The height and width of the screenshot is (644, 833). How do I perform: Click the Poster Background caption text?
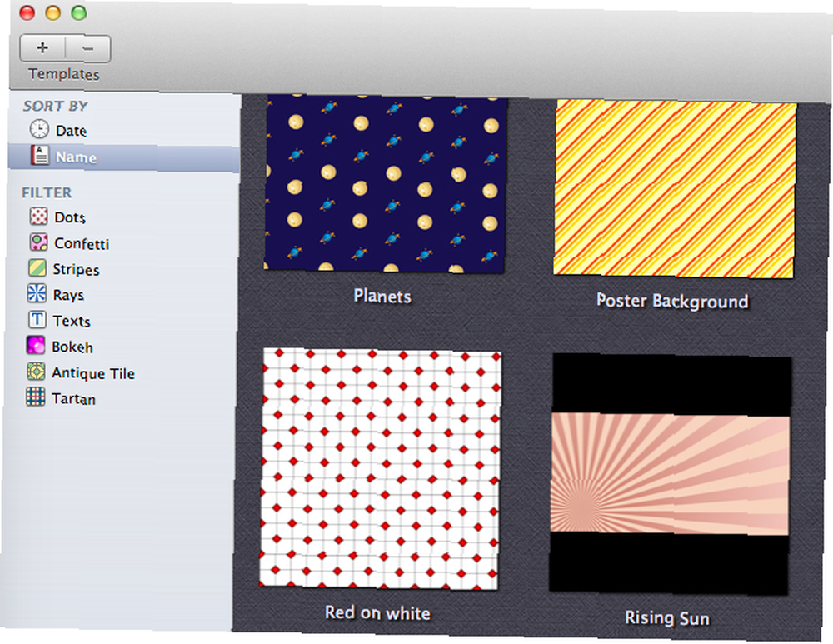coord(672,302)
